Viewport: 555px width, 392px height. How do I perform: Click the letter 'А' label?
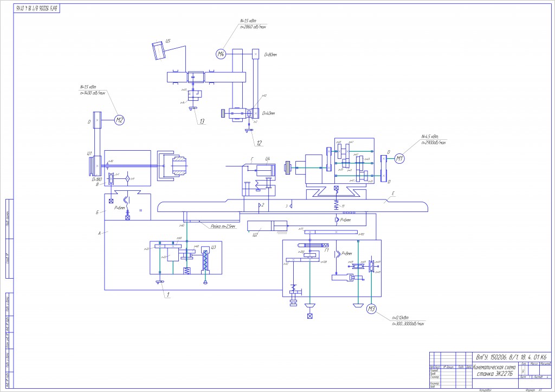(x=99, y=233)
